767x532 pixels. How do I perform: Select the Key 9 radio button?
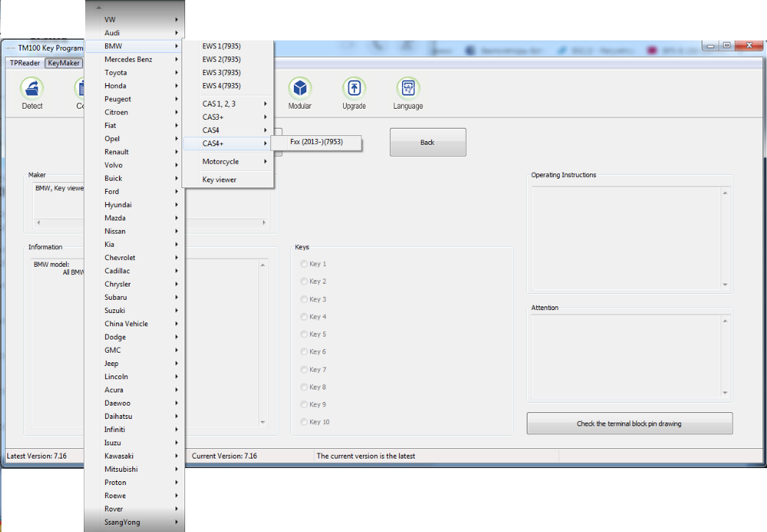coord(303,405)
